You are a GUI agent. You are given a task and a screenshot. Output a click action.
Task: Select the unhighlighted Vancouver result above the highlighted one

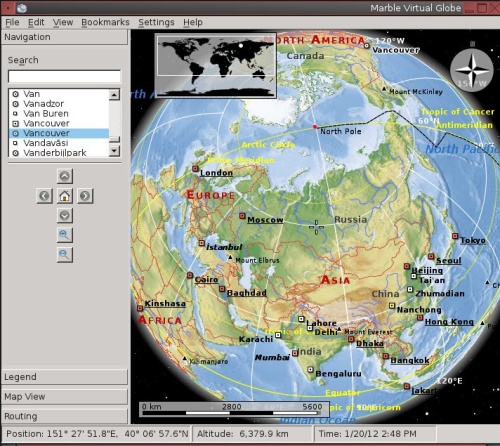point(59,123)
